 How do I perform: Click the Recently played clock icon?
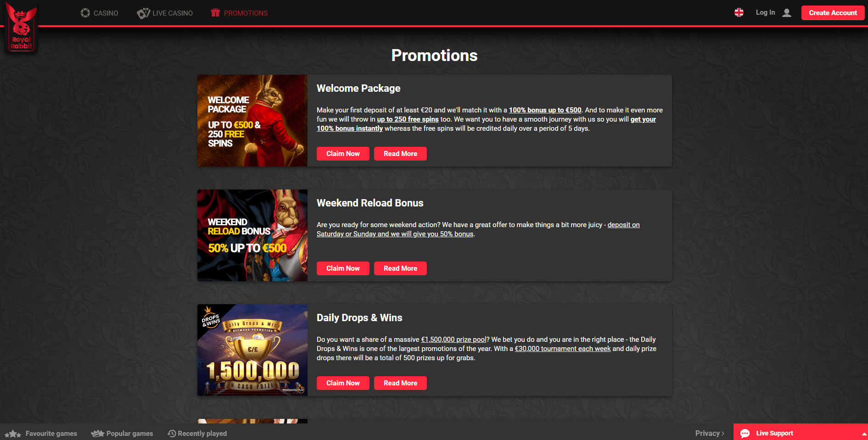(x=172, y=434)
